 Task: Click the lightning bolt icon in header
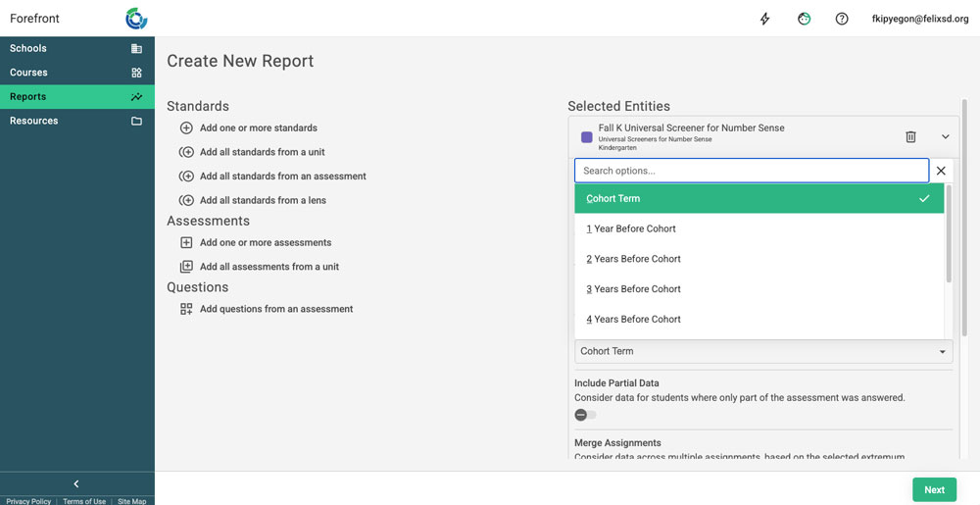[x=765, y=19]
